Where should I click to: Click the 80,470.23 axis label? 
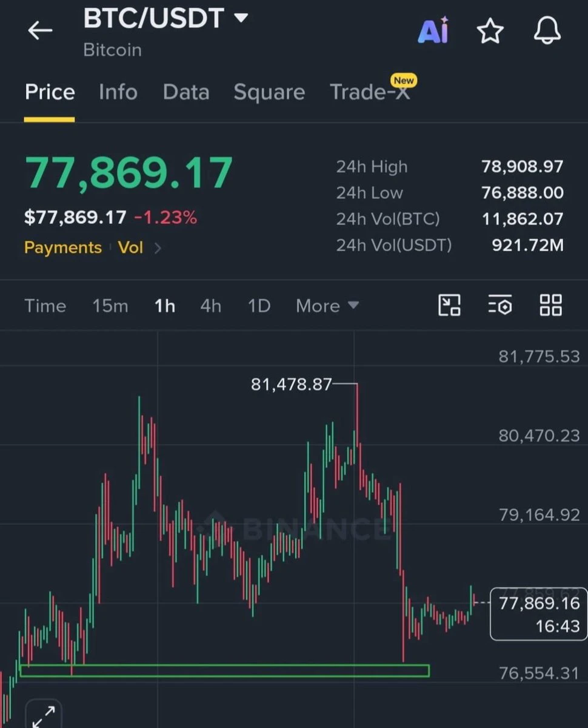point(539,436)
